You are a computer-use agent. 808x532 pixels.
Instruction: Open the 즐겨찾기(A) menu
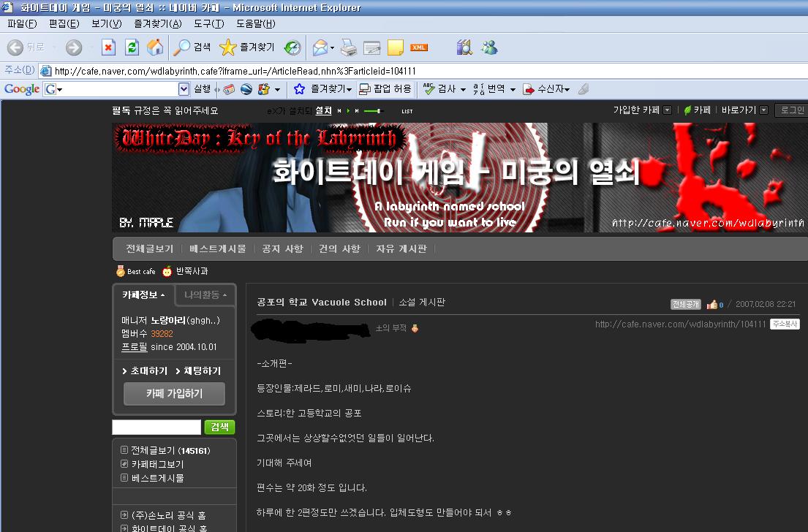pyautogui.click(x=158, y=23)
